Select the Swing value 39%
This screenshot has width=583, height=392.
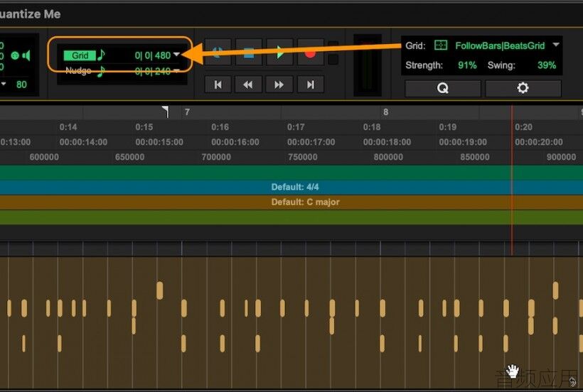click(547, 65)
